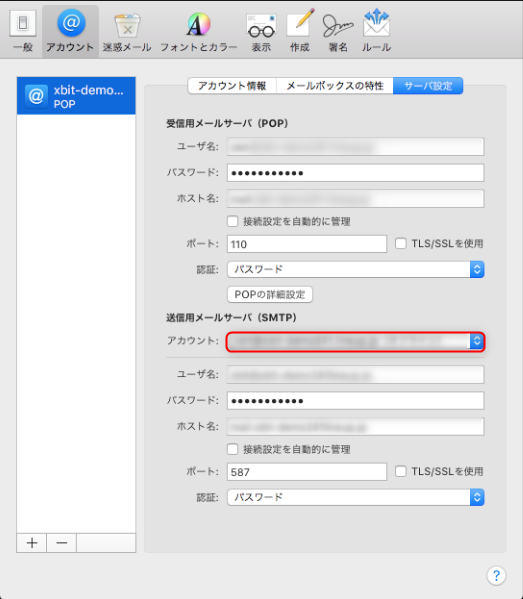Add a new account with plus button
The image size is (523, 599).
point(32,543)
